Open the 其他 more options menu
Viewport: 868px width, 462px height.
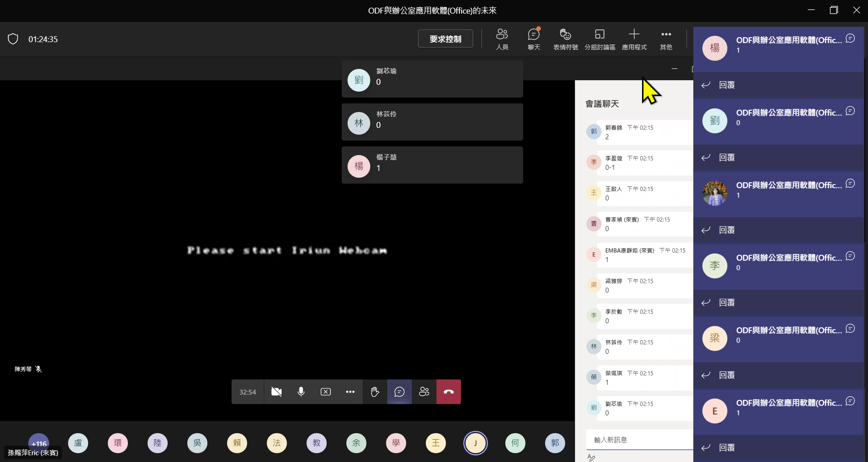(666, 39)
